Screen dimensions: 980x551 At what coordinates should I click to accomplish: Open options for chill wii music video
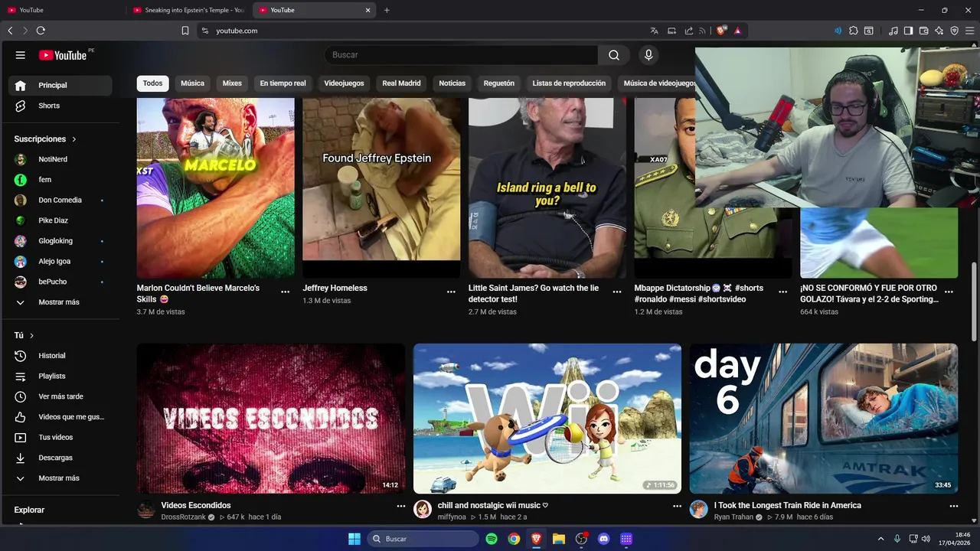coord(677,506)
